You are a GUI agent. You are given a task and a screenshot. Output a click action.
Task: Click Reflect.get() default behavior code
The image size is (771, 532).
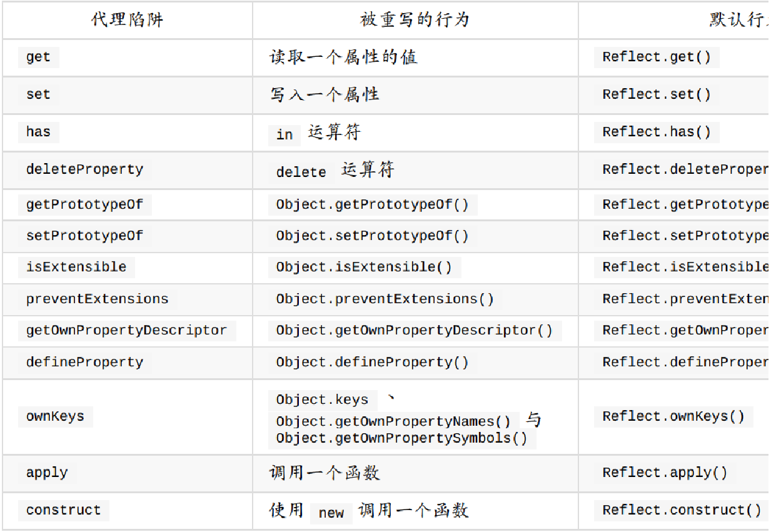tap(657, 57)
